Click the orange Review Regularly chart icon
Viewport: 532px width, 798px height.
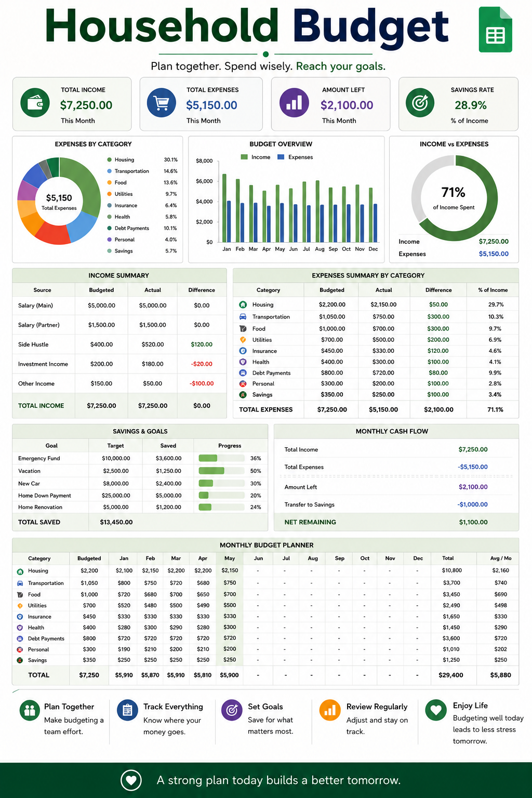[x=330, y=710]
